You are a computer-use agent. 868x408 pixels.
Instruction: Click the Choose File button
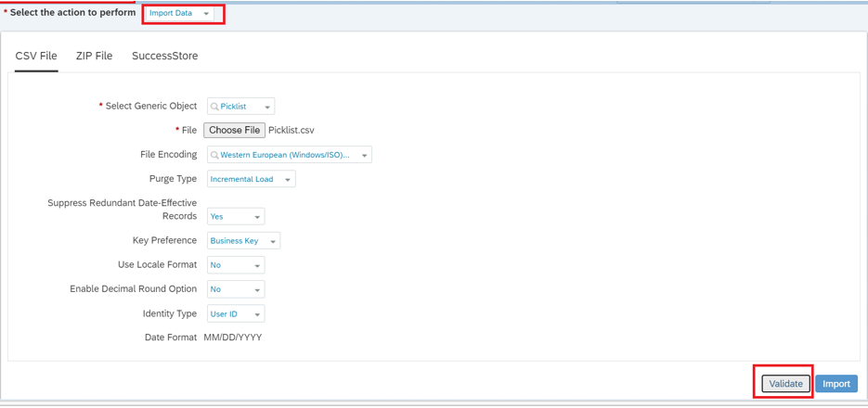coord(235,131)
